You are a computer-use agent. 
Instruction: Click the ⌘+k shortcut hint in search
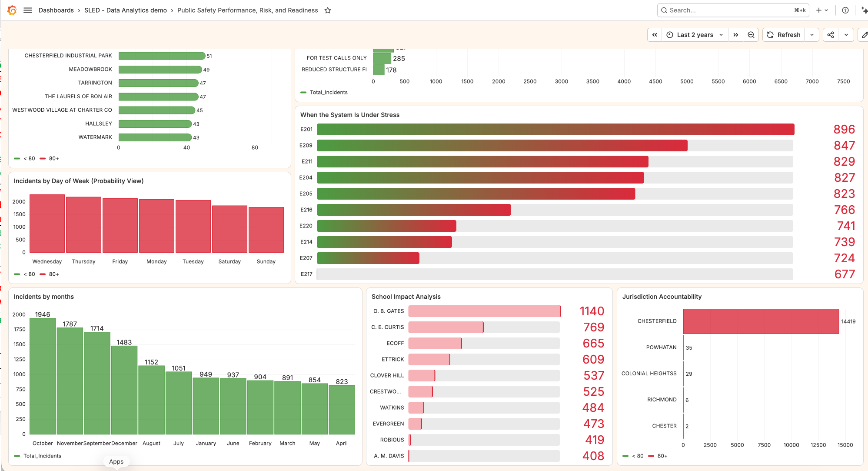[x=800, y=10]
